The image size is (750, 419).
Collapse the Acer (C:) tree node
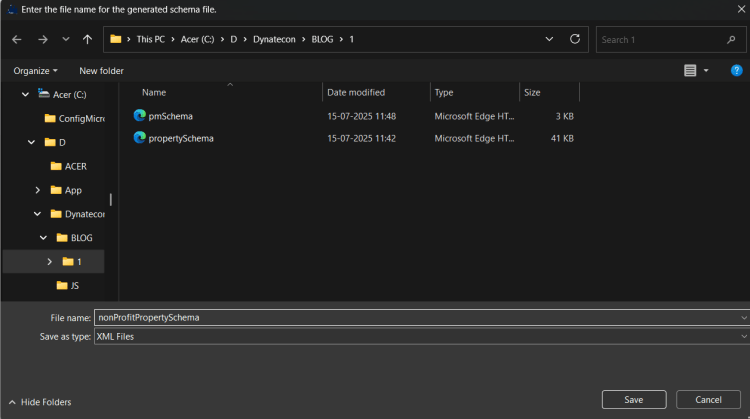pyautogui.click(x=25, y=94)
